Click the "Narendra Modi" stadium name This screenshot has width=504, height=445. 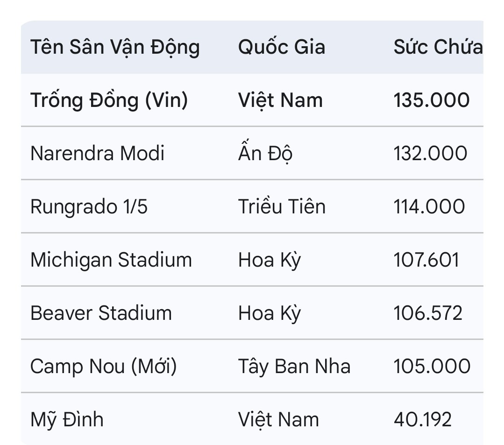pos(97,154)
